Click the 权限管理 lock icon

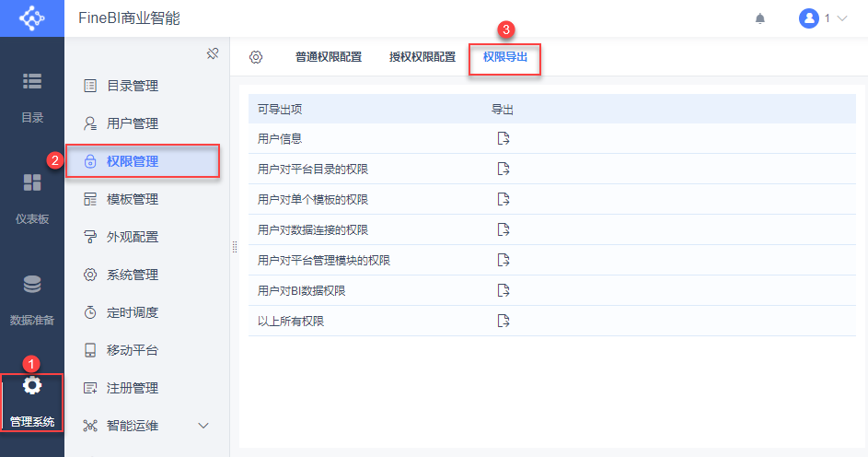pyautogui.click(x=90, y=161)
